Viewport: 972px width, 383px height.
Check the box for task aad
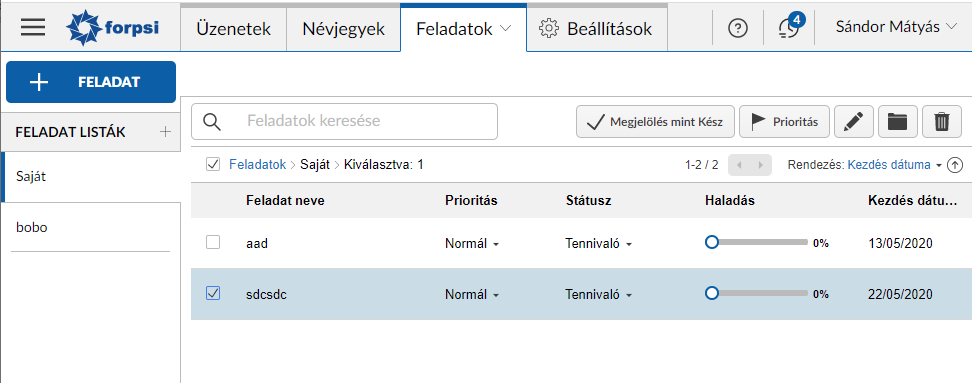pos(213,242)
